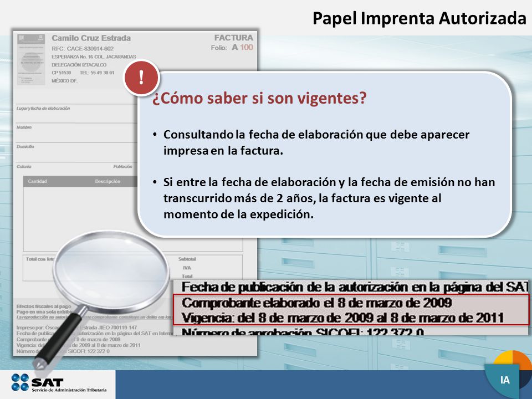Image resolution: width=532 pixels, height=399 pixels.
Task: Click the name 'Camilo Cruz Estrada' on the invoice
Action: 91,38
